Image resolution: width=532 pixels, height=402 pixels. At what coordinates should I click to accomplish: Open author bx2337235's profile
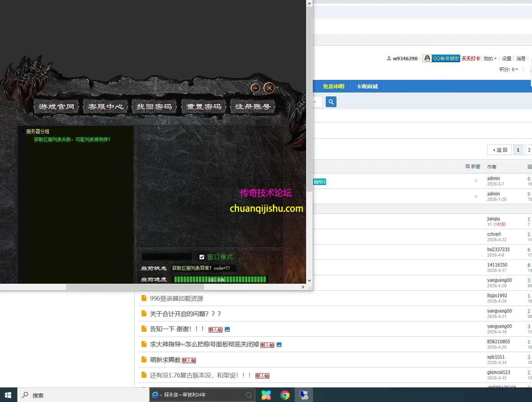pos(499,250)
